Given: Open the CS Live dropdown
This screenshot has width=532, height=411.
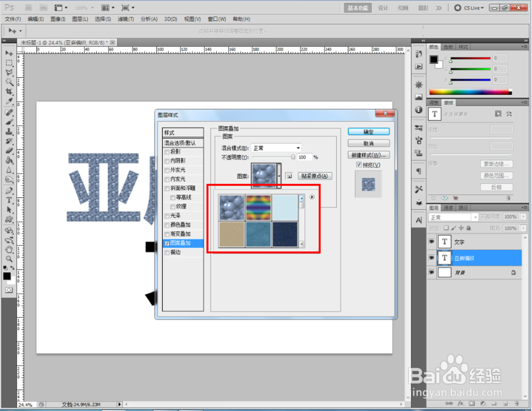Looking at the screenshot, I should click(x=469, y=8).
